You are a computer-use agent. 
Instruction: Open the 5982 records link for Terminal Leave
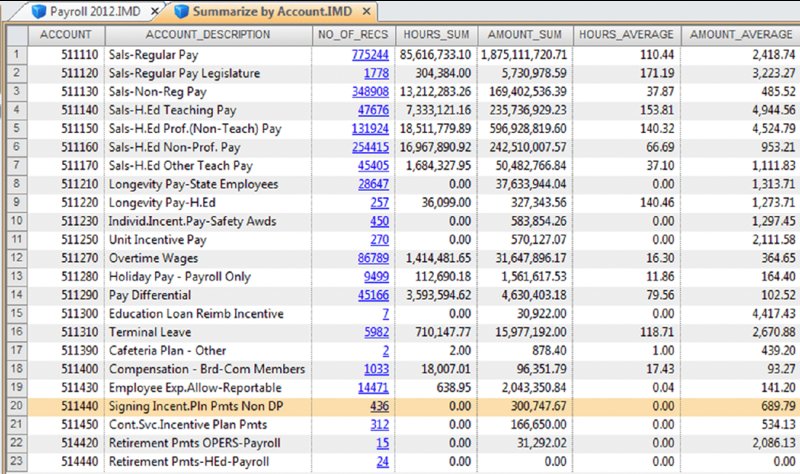pyautogui.click(x=377, y=332)
